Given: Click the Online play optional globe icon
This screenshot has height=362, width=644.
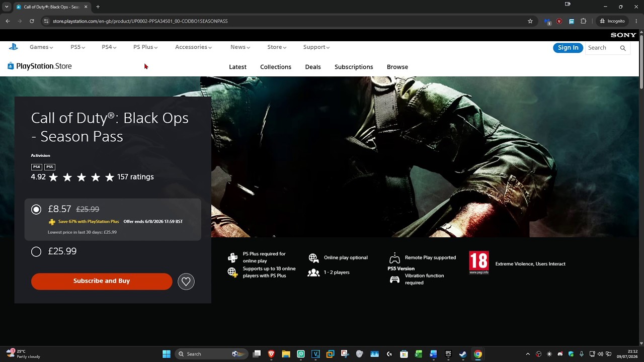Looking at the screenshot, I should 313,258.
